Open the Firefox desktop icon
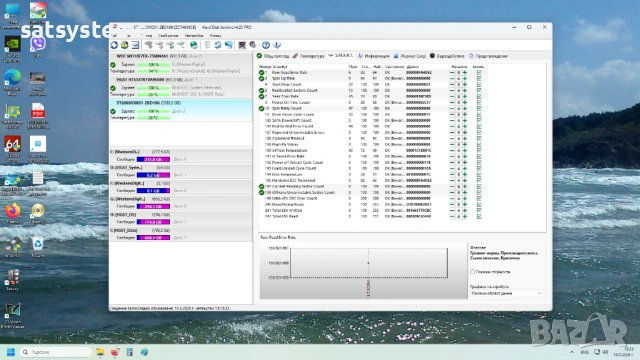 13,213
